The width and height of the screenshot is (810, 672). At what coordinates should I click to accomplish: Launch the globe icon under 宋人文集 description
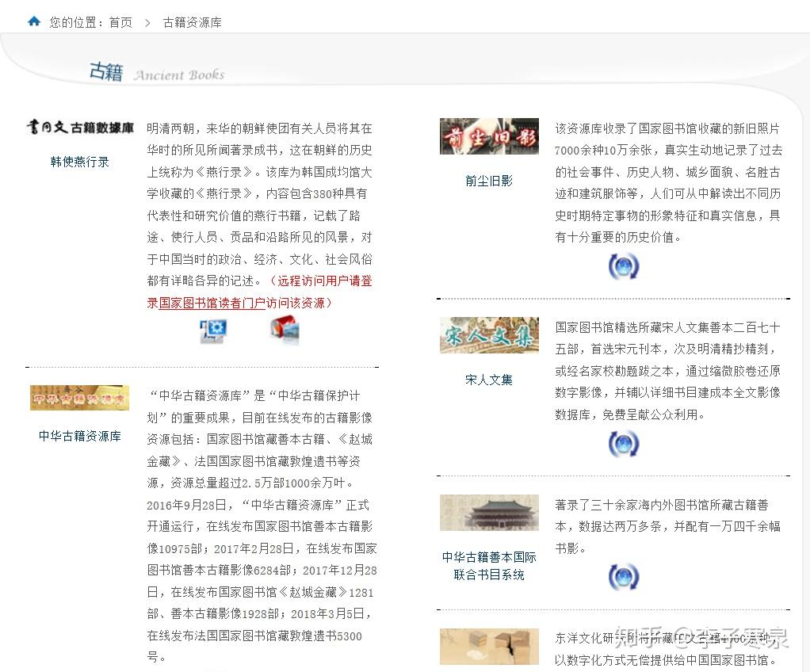coord(624,444)
